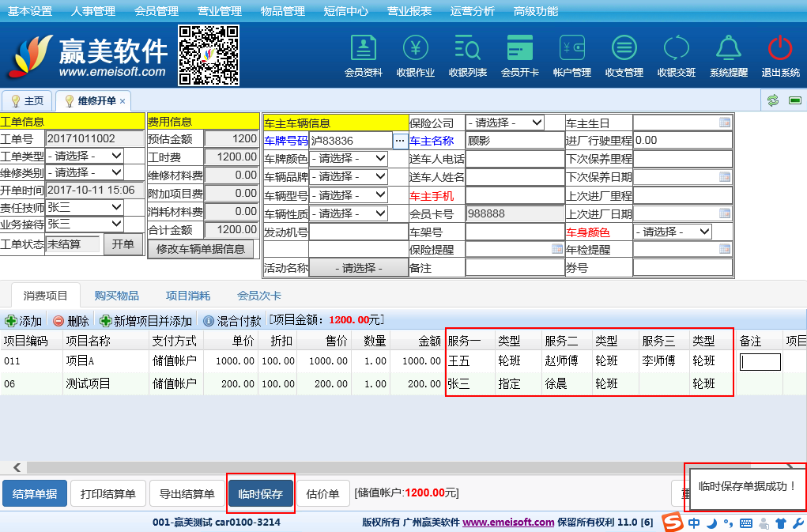
Task: Open the 车主生日 calendar picker
Action: 724,123
